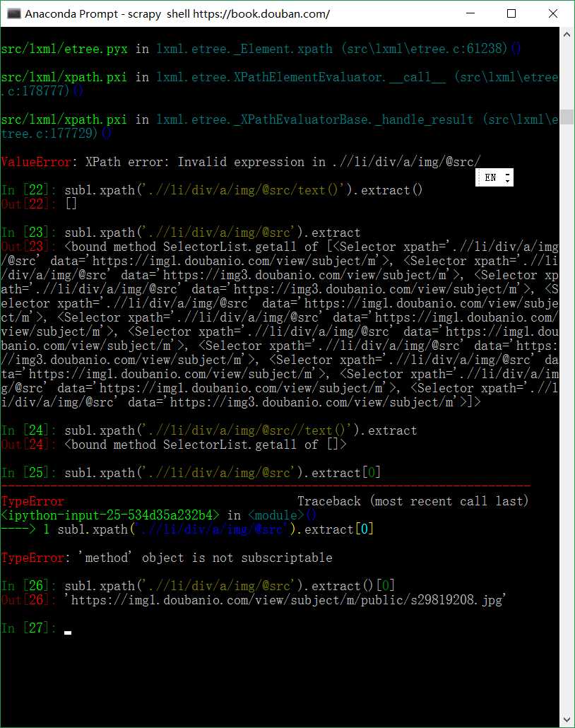
Task: Click the 'In [25]' prompt label
Action: click(29, 473)
